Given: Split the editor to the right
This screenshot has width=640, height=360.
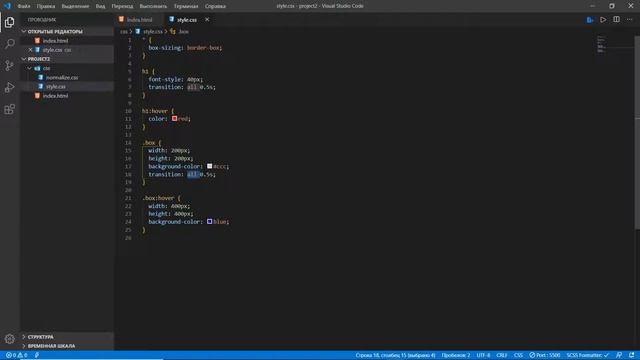Looking at the screenshot, I should 616,20.
